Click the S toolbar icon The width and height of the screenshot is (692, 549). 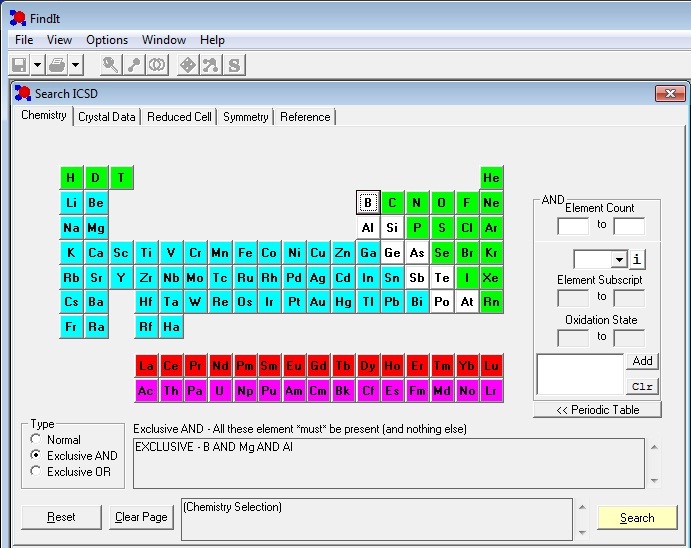point(234,65)
